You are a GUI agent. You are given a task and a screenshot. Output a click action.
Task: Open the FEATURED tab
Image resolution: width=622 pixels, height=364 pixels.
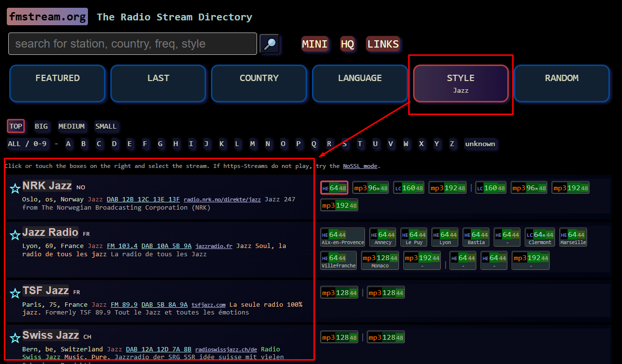pyautogui.click(x=57, y=83)
